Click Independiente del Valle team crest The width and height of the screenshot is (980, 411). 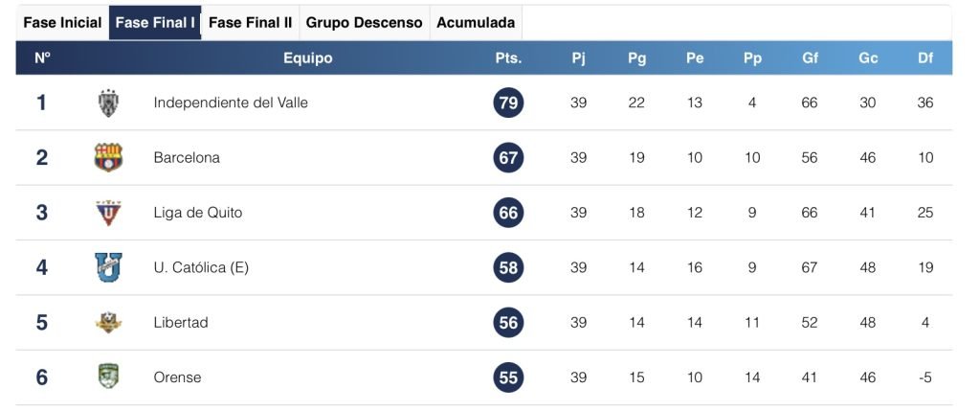click(108, 103)
